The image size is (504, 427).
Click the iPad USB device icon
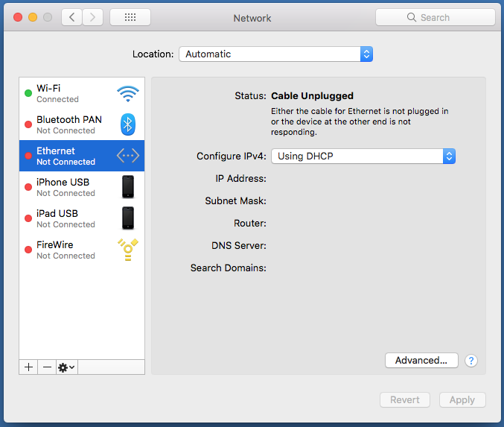coord(128,218)
